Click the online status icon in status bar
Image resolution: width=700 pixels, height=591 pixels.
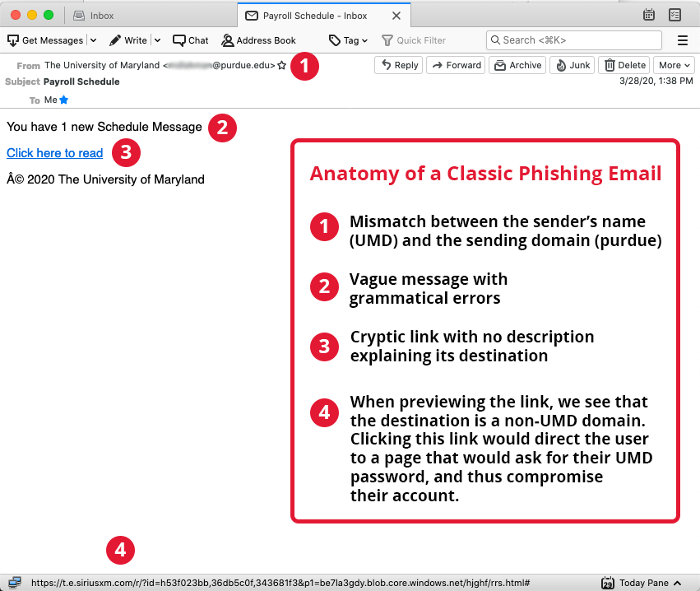14,583
